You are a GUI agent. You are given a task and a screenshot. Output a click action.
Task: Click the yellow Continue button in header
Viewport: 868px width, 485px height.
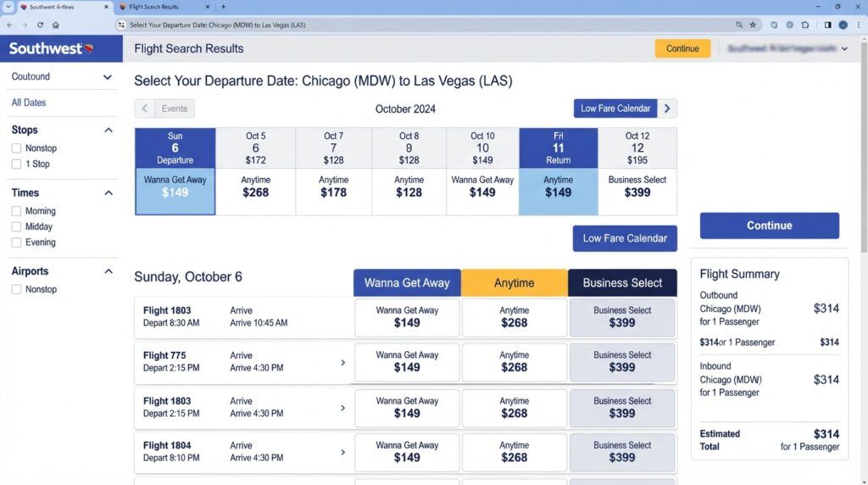682,48
